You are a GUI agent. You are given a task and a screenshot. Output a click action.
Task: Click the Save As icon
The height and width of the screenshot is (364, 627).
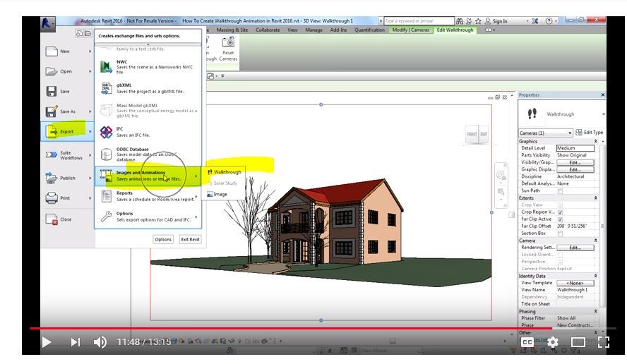52,111
